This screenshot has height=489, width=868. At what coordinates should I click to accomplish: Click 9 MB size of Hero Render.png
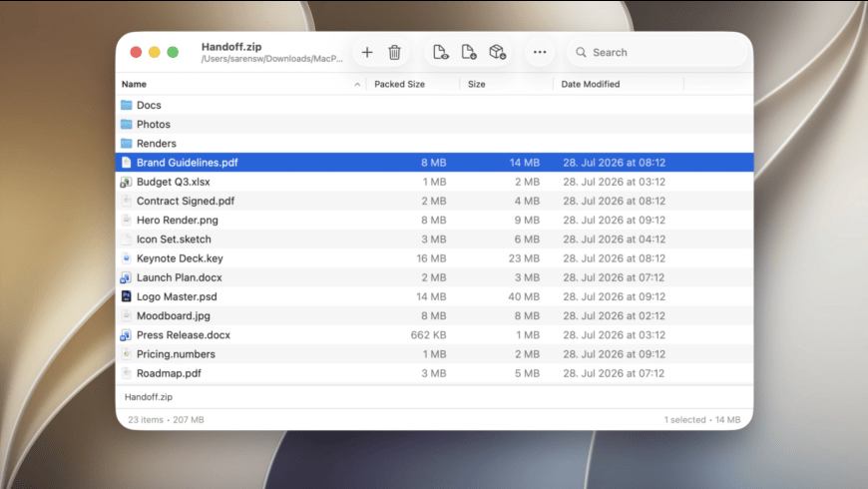[527, 220]
